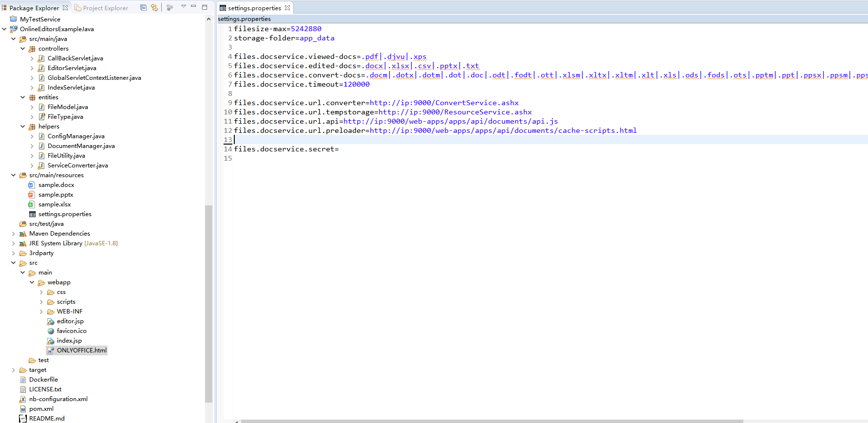The width and height of the screenshot is (868, 423).
Task: Click the Package Explorer scroll up arrow
Action: (x=208, y=19)
